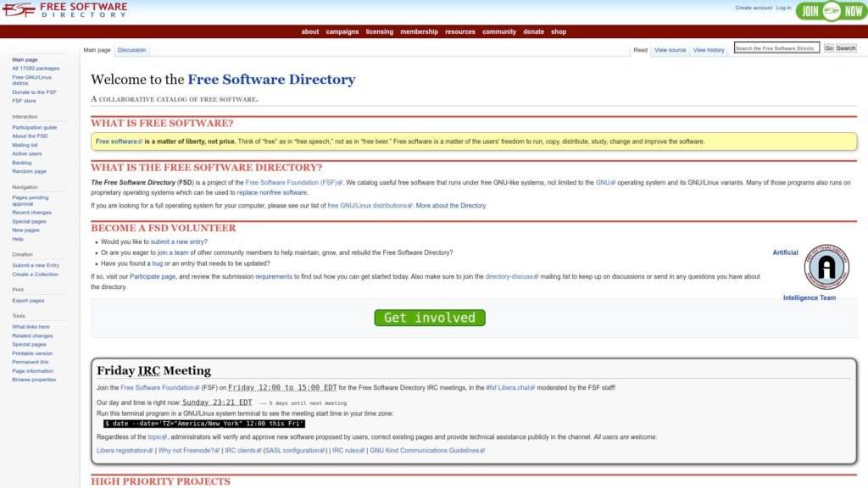Open the Help sidebar link
Image resolution: width=868 pixels, height=488 pixels.
(18, 239)
